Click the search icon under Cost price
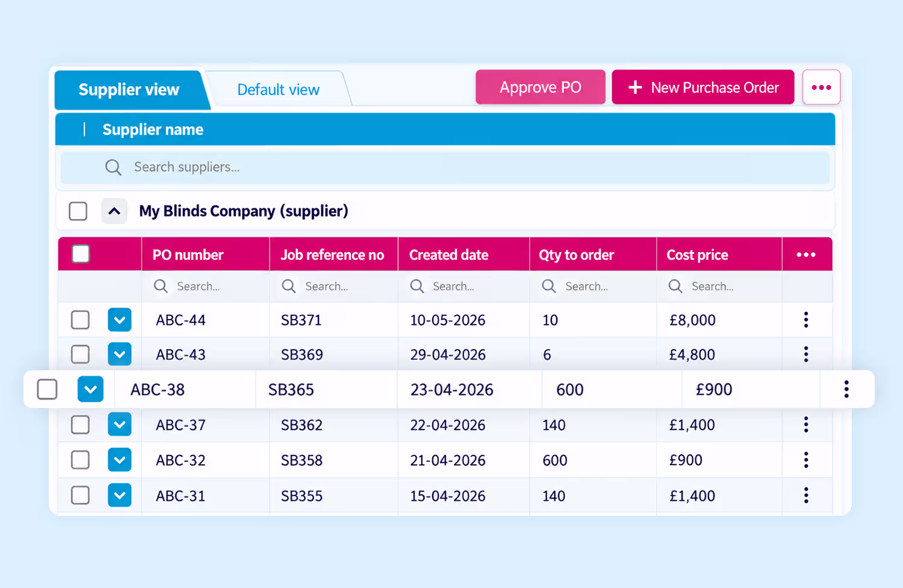Viewport: 903px width, 588px height. 675,286
